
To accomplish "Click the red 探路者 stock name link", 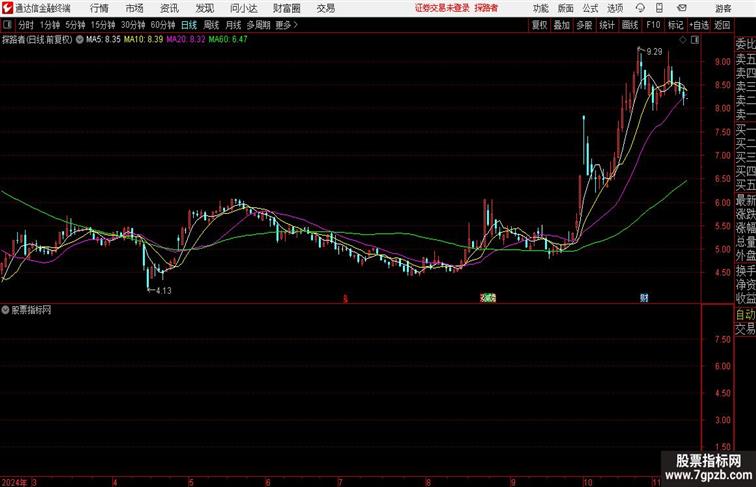I will [486, 8].
